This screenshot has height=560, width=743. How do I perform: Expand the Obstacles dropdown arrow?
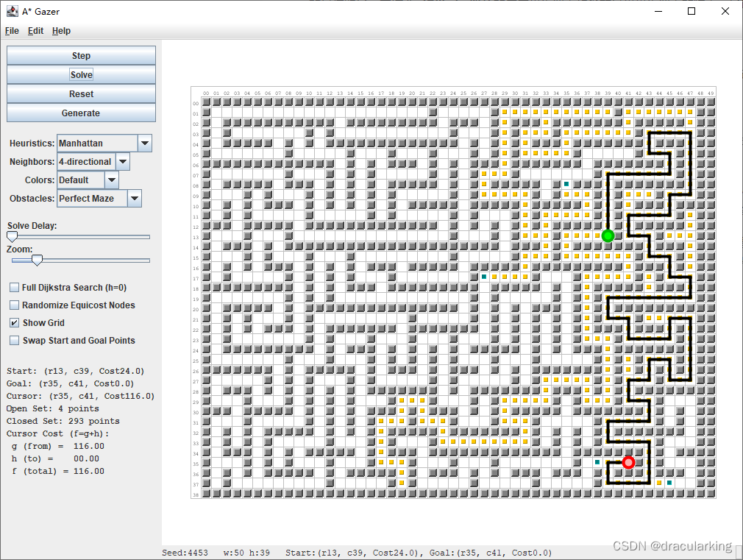coord(135,199)
